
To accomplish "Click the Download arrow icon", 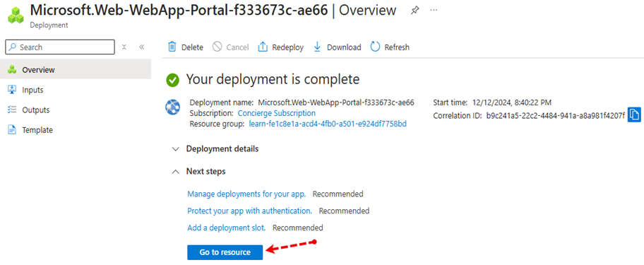I will tap(317, 47).
